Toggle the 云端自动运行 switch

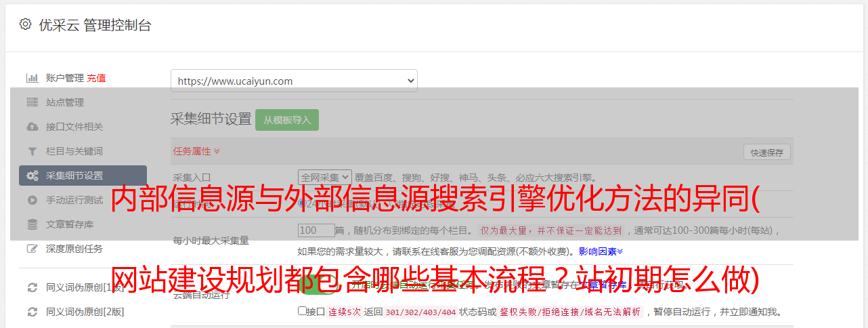pos(317,286)
